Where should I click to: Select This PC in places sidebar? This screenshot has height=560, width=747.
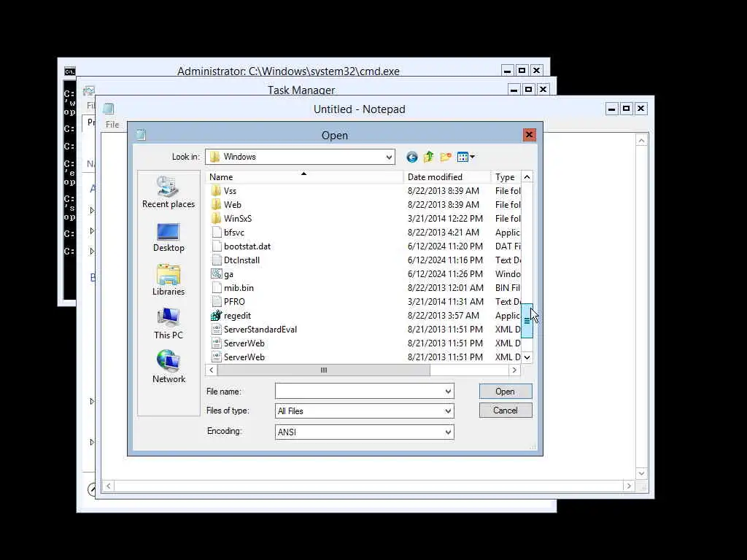pyautogui.click(x=169, y=324)
